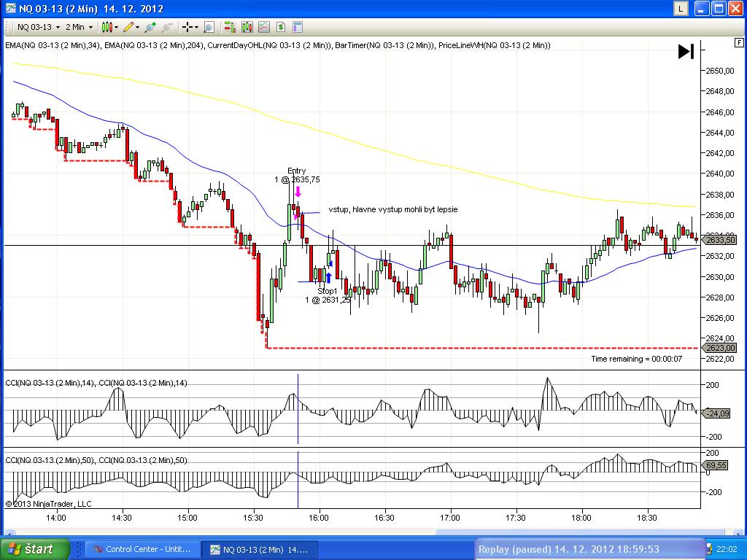Click the zoom in magnifier icon

tap(150, 27)
